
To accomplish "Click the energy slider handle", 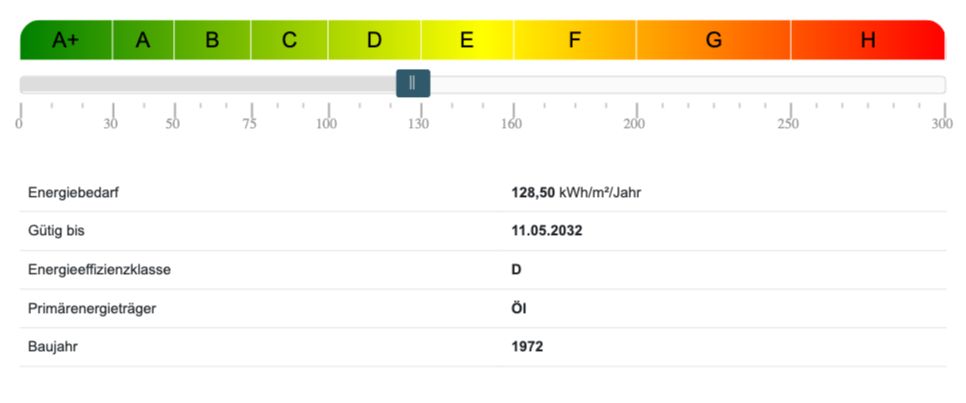I will click(413, 83).
